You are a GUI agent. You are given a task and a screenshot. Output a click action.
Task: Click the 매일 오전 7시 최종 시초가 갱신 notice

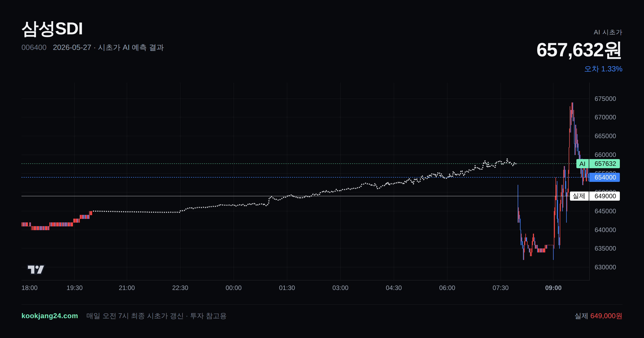135,316
